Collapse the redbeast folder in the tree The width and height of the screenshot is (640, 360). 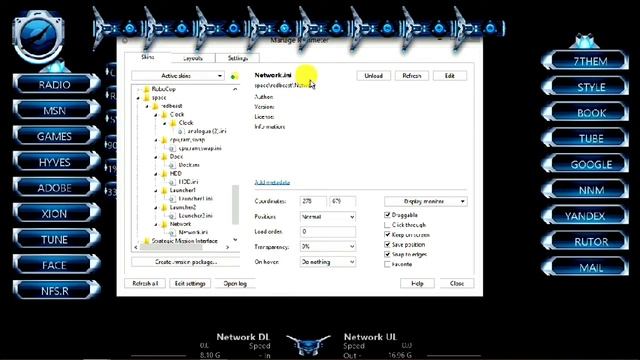tap(147, 106)
